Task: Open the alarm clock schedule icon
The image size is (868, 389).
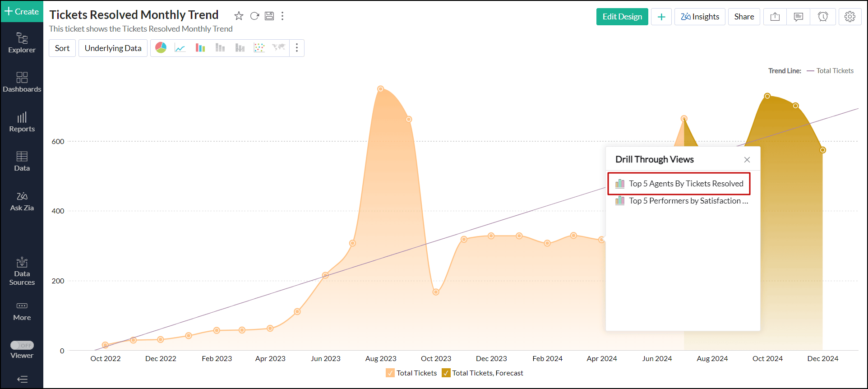Action: coord(823,17)
